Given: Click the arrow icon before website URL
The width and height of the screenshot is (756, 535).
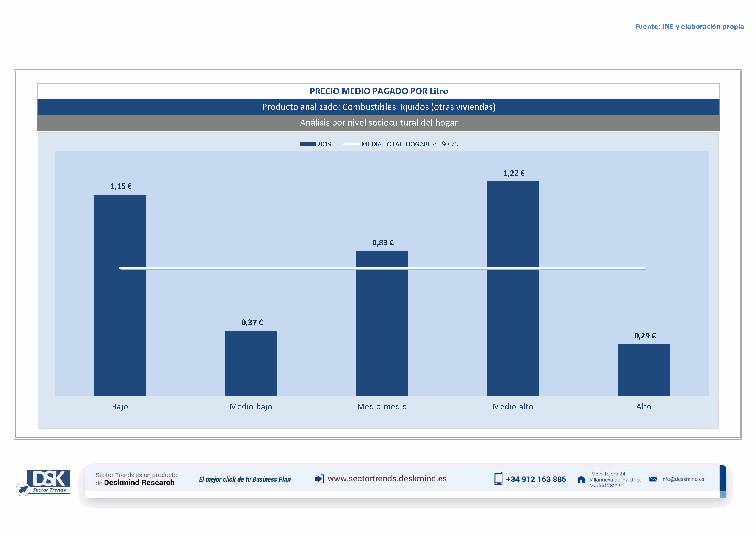Looking at the screenshot, I should pyautogui.click(x=319, y=479).
